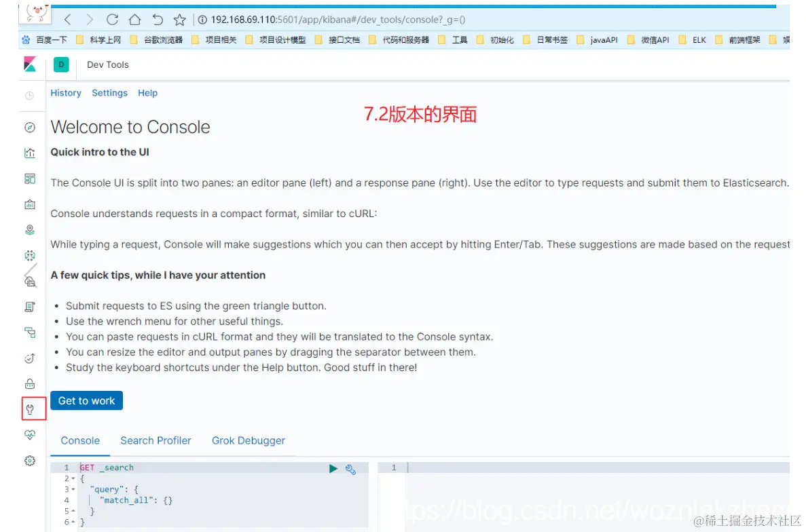Open the 百度一下 bookmark
Image resolution: width=806 pixels, height=532 pixels.
point(45,40)
